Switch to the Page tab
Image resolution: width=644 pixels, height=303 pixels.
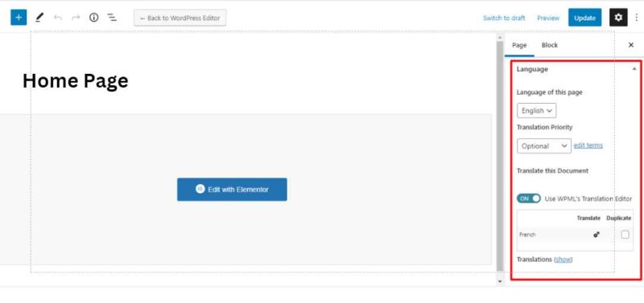pyautogui.click(x=519, y=45)
